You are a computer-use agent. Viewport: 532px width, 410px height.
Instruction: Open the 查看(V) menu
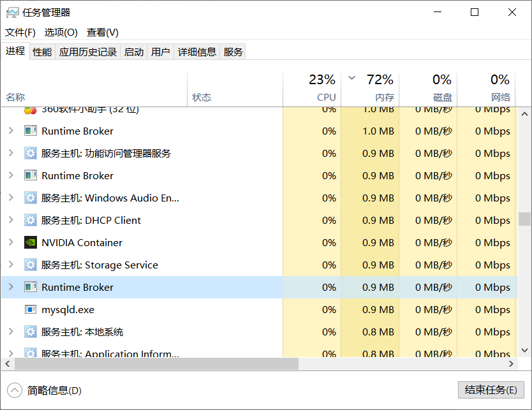coord(101,32)
